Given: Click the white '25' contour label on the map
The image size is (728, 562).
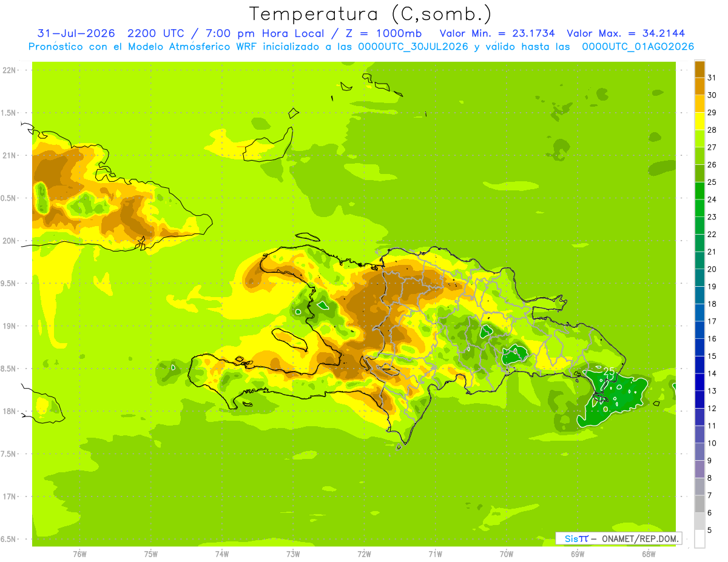Looking at the screenshot, I should tap(608, 372).
